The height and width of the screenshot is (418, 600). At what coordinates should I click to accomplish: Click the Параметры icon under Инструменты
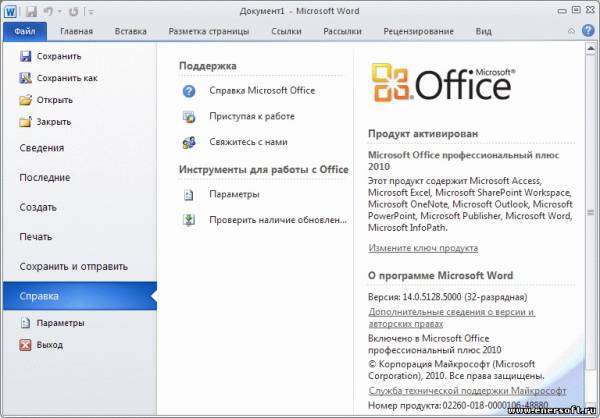pyautogui.click(x=189, y=195)
